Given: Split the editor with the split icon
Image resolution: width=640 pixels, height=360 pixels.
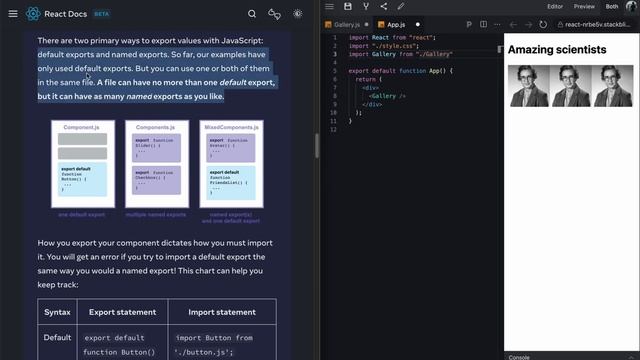Looking at the screenshot, I should 483,24.
